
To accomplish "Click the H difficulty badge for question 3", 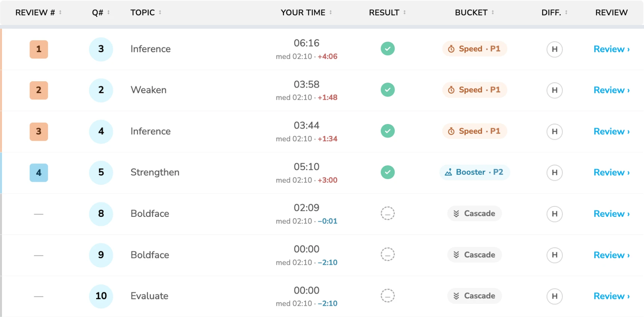I will tap(554, 49).
